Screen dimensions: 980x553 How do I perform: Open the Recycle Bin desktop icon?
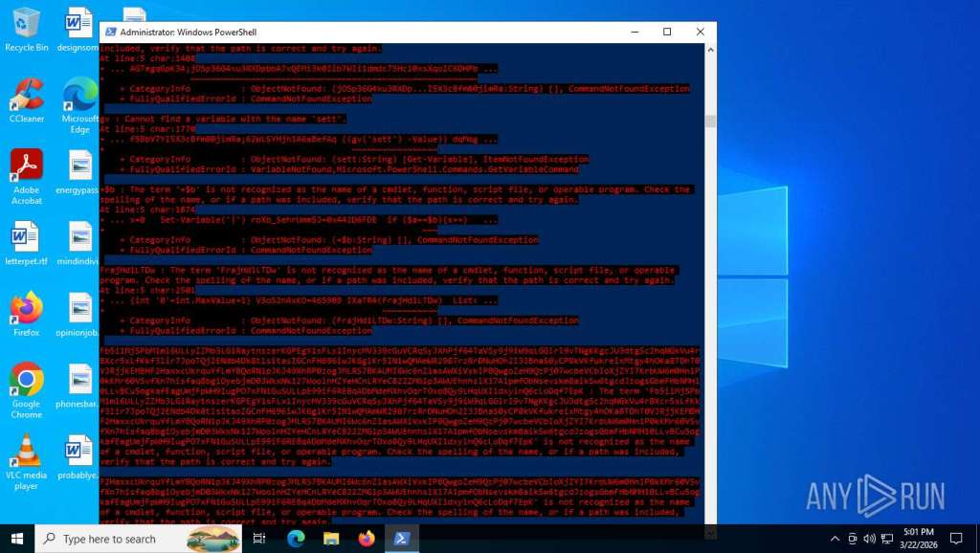click(x=27, y=27)
